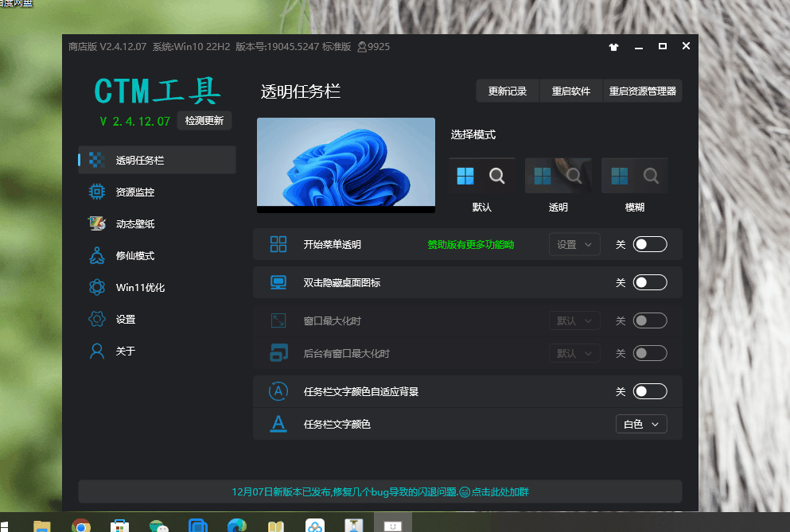The image size is (790, 532).
Task: Click the expand-arrows icon of 窗口最大化时 row
Action: click(278, 320)
